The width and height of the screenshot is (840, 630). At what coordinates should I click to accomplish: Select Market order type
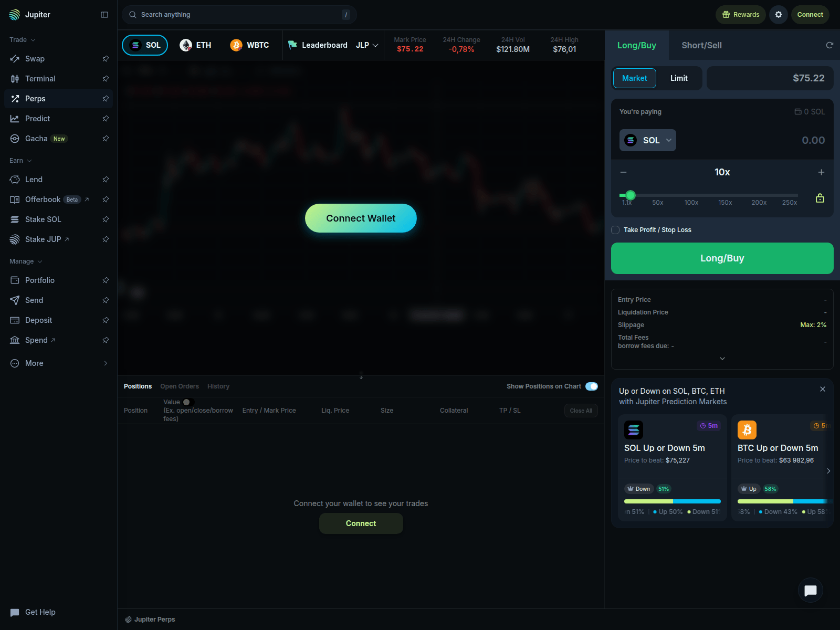pyautogui.click(x=635, y=78)
